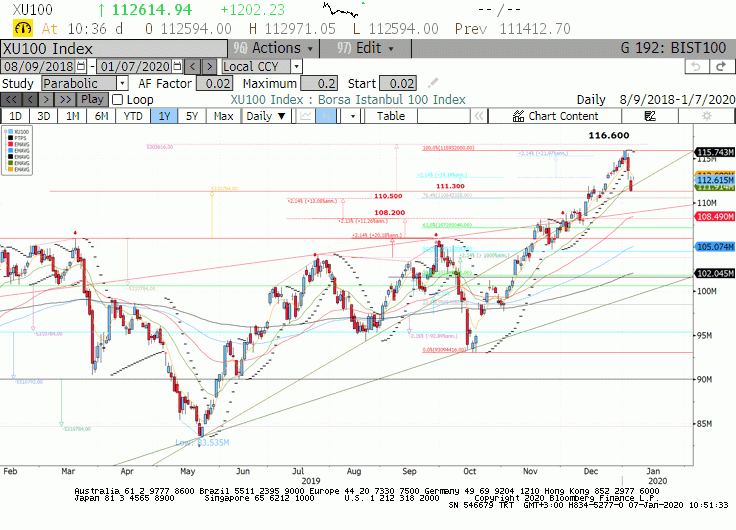
Task: Open the Daily periodicity dropdown
Action: coord(266,116)
